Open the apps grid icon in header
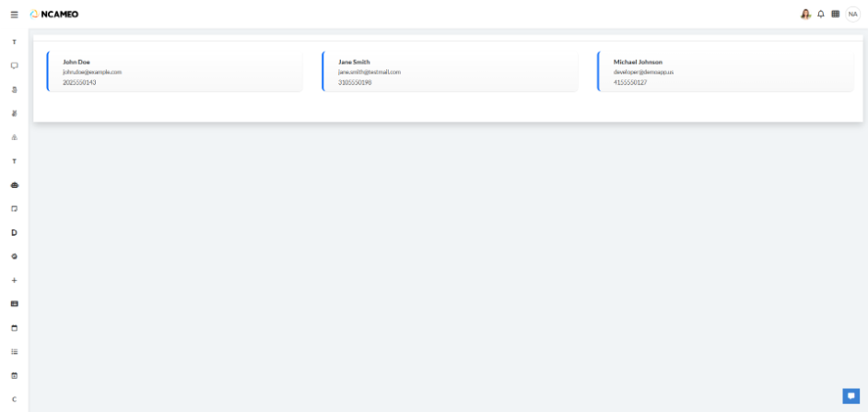Screen dimensions: 868x412 pos(835,14)
